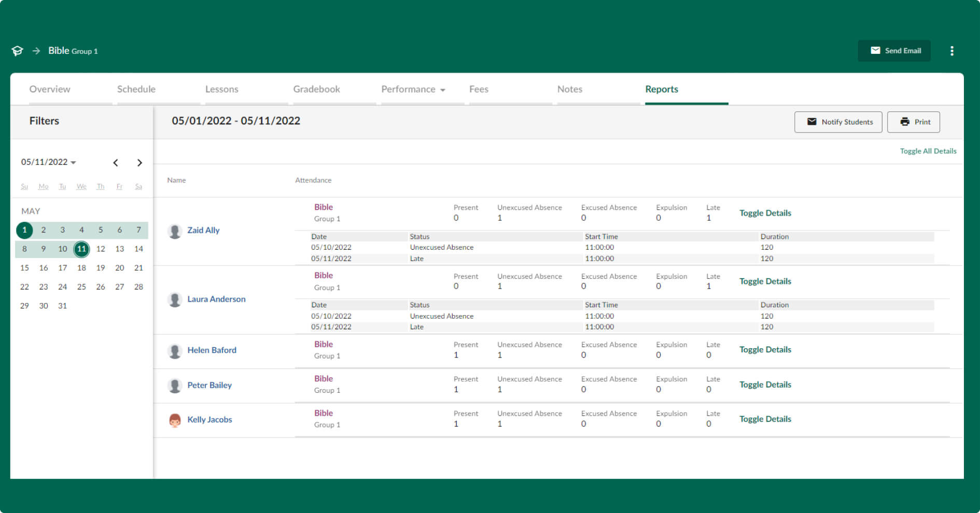Screen dimensions: 980x513
Task: Open Helen Baford's student profile link
Action: click(212, 350)
